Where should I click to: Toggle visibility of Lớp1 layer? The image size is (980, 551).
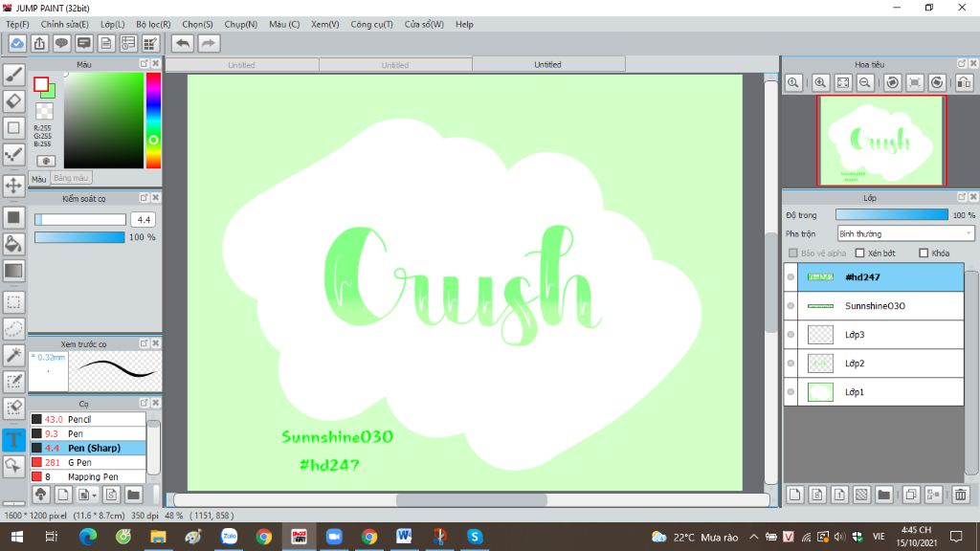[x=791, y=391]
